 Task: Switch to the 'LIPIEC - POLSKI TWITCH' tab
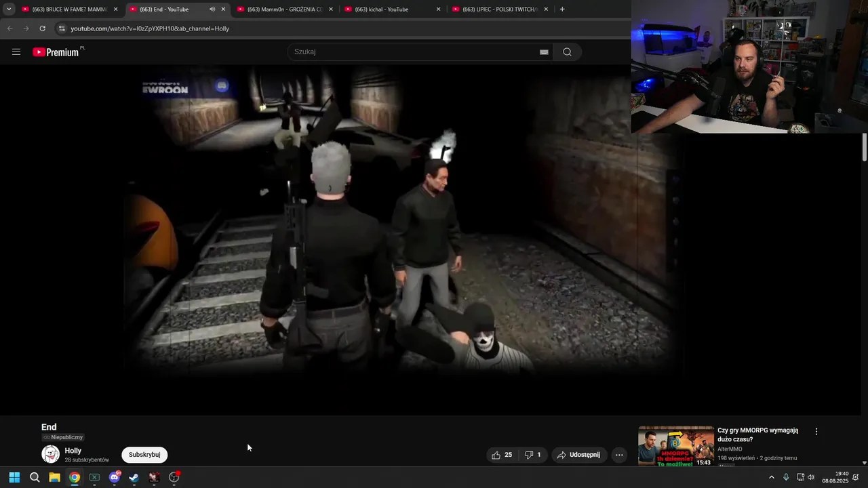point(498,9)
